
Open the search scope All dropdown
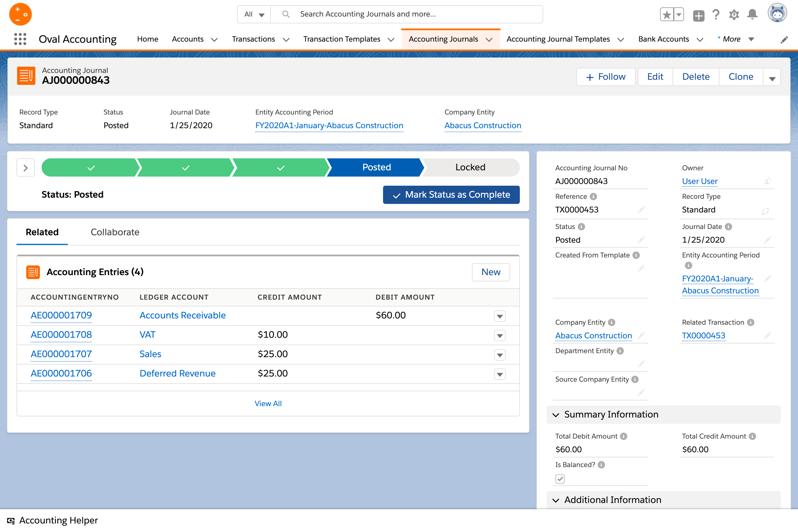[x=254, y=14]
